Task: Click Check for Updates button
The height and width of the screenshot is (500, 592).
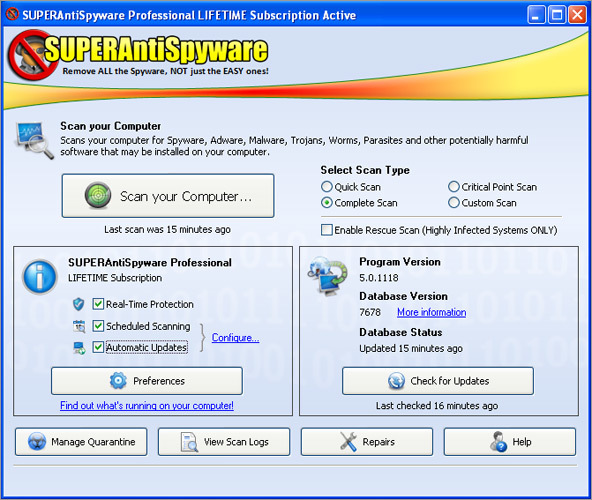Action: 438,381
